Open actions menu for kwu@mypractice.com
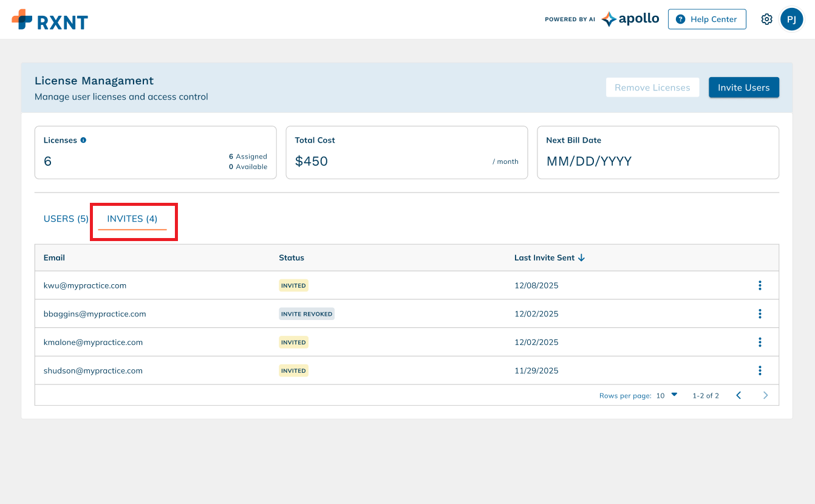 pyautogui.click(x=760, y=285)
